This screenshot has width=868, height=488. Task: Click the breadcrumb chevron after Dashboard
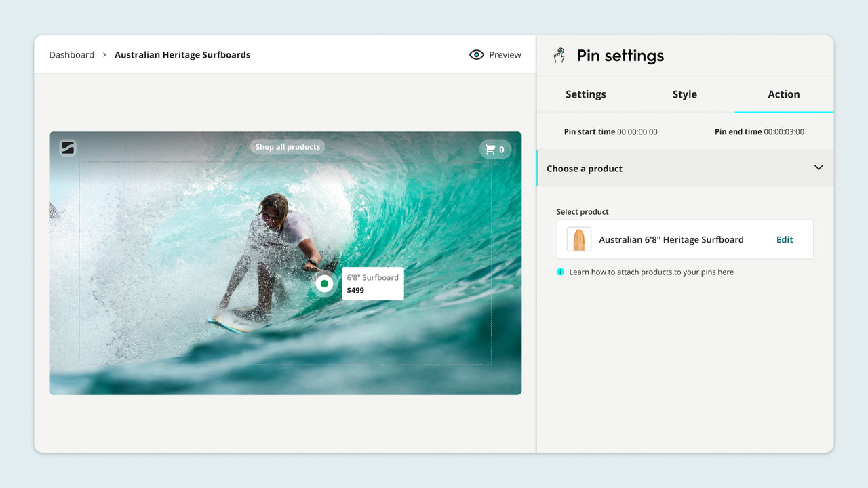[104, 55]
